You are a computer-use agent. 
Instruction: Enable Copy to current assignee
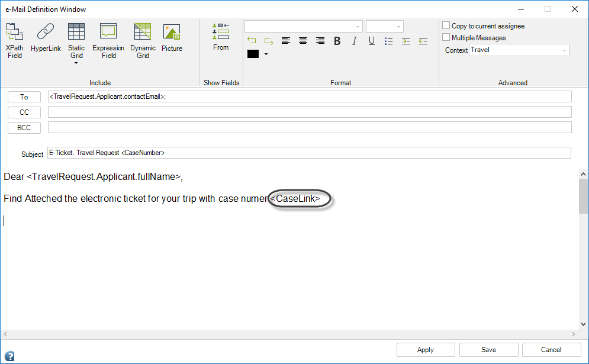(446, 25)
